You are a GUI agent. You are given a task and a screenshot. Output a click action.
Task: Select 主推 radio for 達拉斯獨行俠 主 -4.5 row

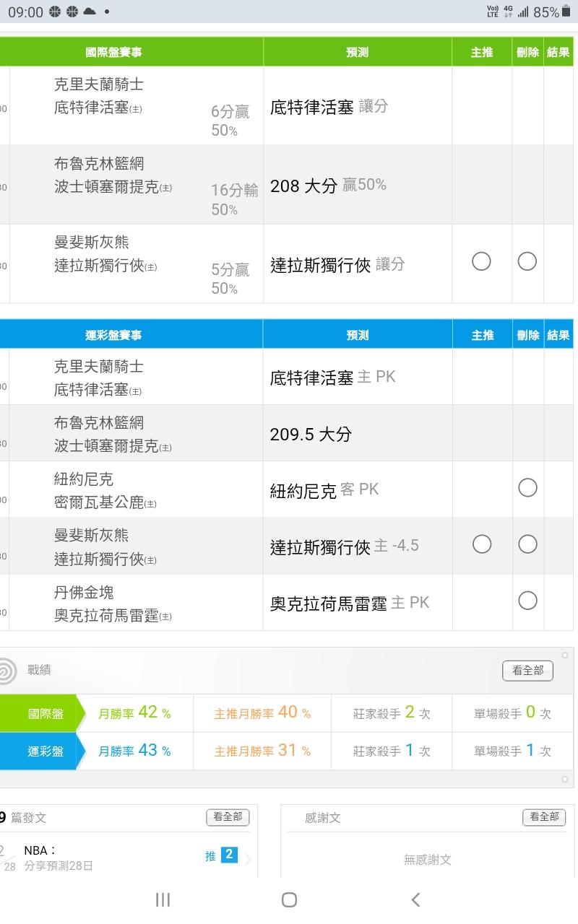tap(481, 544)
